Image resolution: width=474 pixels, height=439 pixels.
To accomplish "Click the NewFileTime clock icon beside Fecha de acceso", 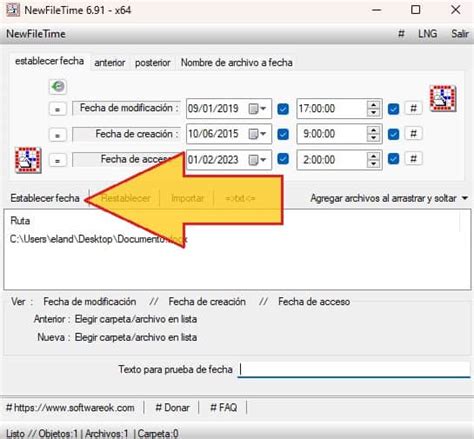I will point(28,160).
